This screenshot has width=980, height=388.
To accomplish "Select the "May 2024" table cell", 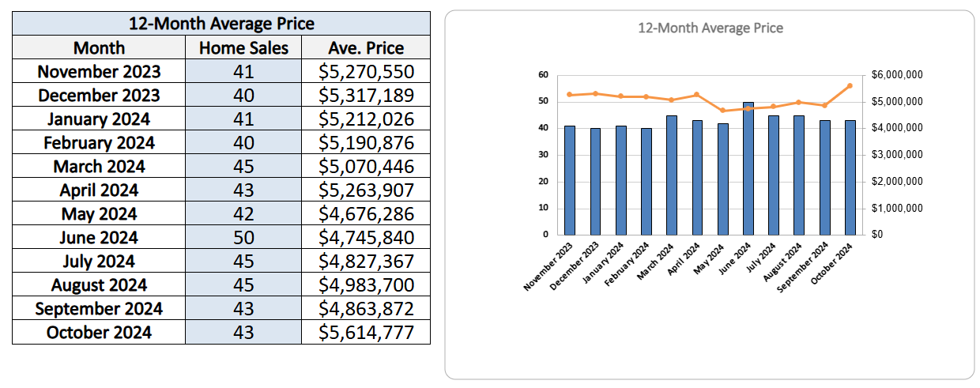I will point(99,213).
